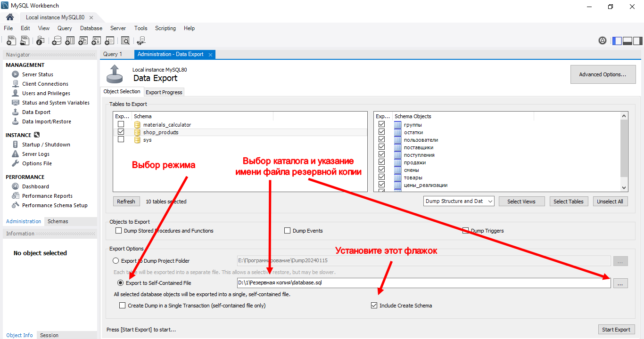Uncheck the shop_products schema checkbox
Viewport: 644px width, 339px height.
(x=121, y=132)
